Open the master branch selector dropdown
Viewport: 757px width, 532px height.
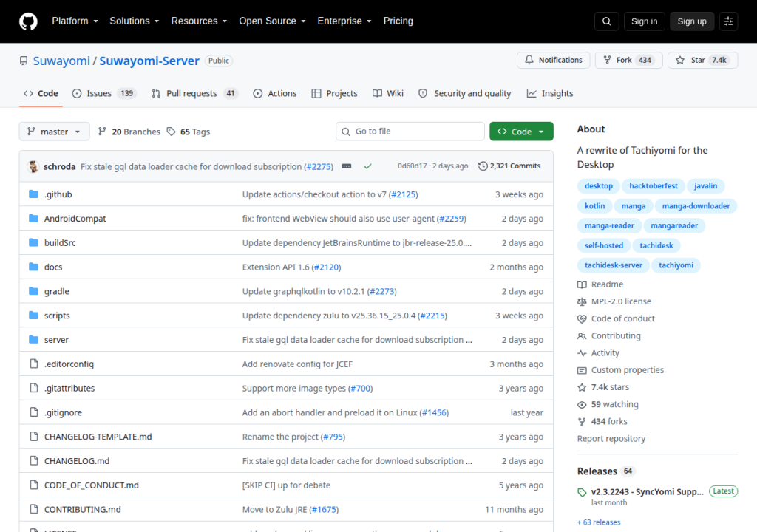pyautogui.click(x=54, y=132)
